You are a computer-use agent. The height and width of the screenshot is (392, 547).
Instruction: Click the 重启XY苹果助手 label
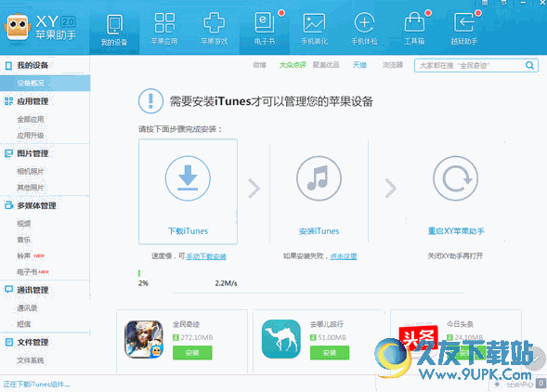coord(456,231)
